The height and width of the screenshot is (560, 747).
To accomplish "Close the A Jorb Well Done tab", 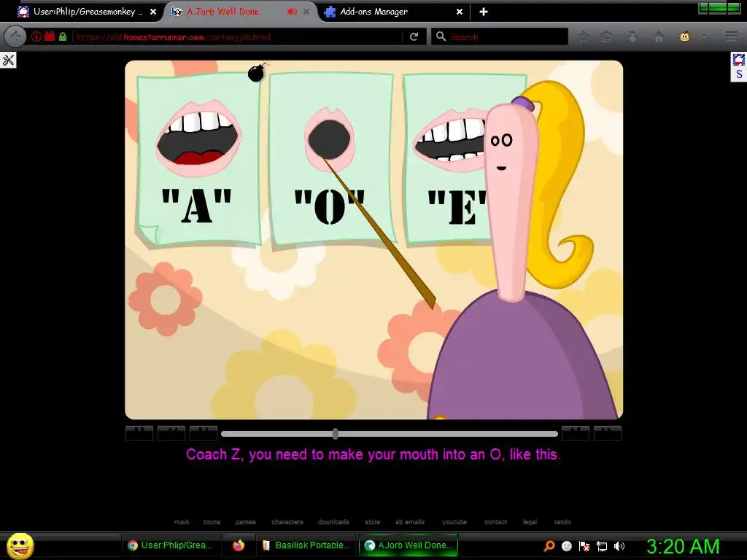I will coord(306,12).
